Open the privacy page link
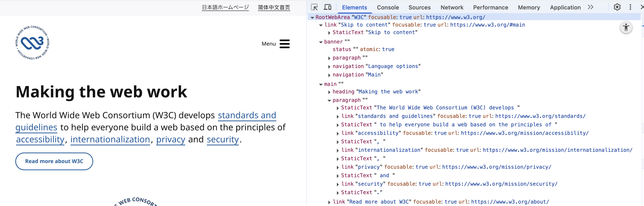The height and width of the screenshot is (206, 644). (171, 139)
